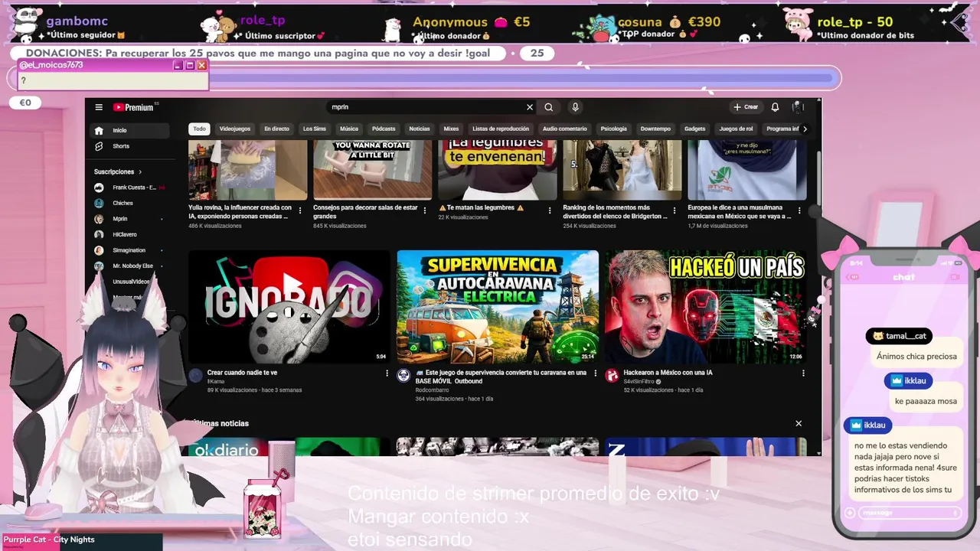This screenshot has height=551, width=980.
Task: Play the Hackeó un país thumbnail
Action: (706, 306)
